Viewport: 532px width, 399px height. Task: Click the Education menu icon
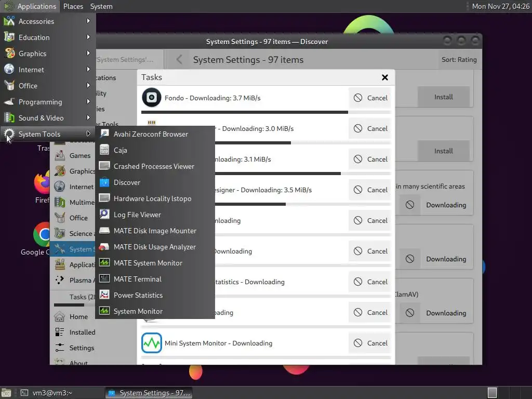tap(9, 37)
